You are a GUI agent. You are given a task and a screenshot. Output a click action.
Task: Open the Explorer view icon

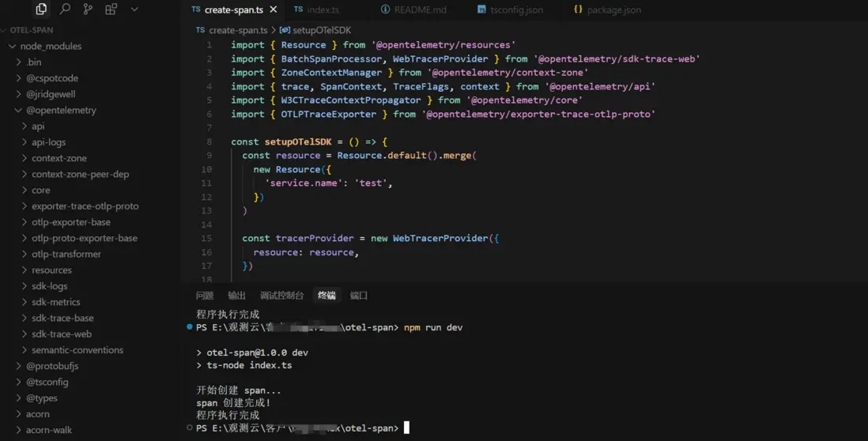coord(41,9)
